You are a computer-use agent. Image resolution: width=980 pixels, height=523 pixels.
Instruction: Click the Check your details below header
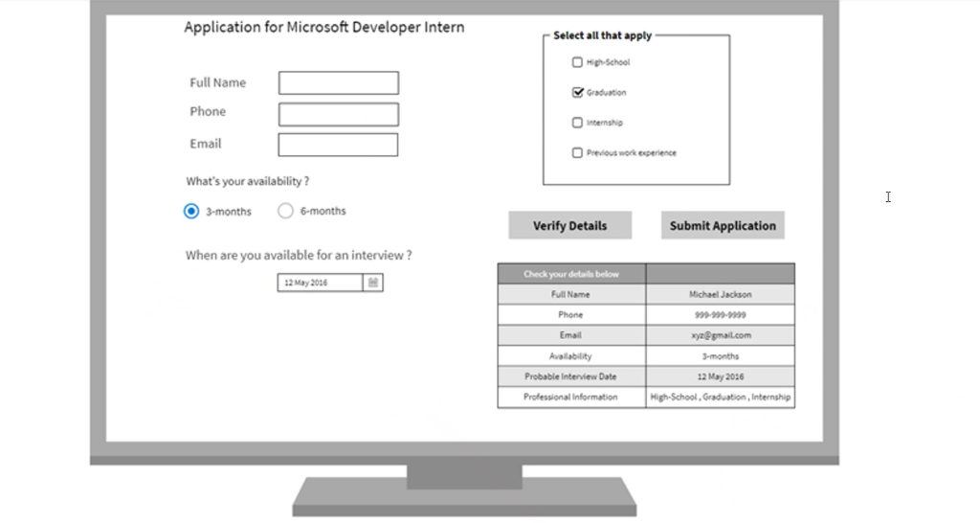[571, 274]
